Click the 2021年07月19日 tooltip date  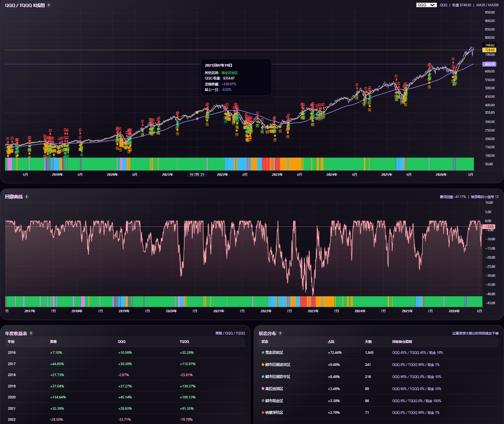click(x=219, y=65)
